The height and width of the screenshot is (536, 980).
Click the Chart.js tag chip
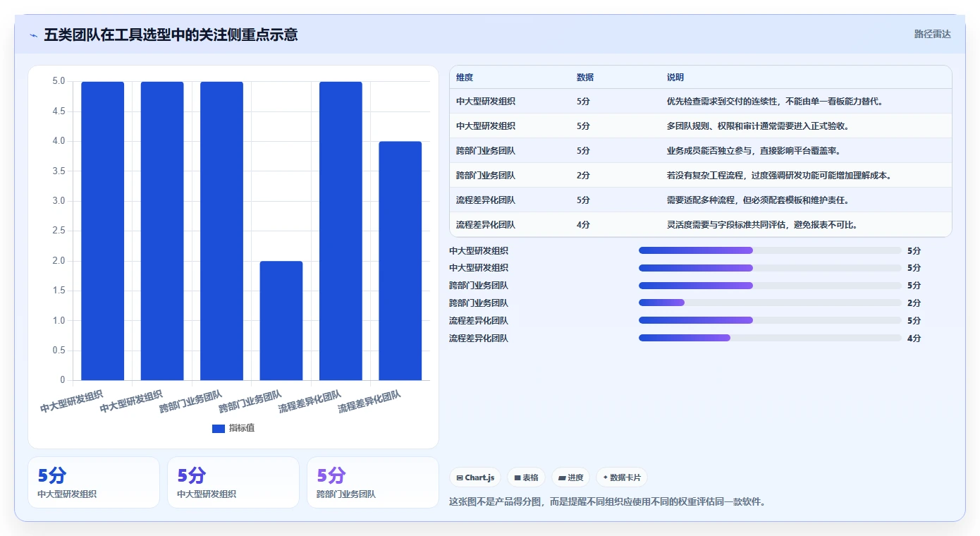coord(476,477)
